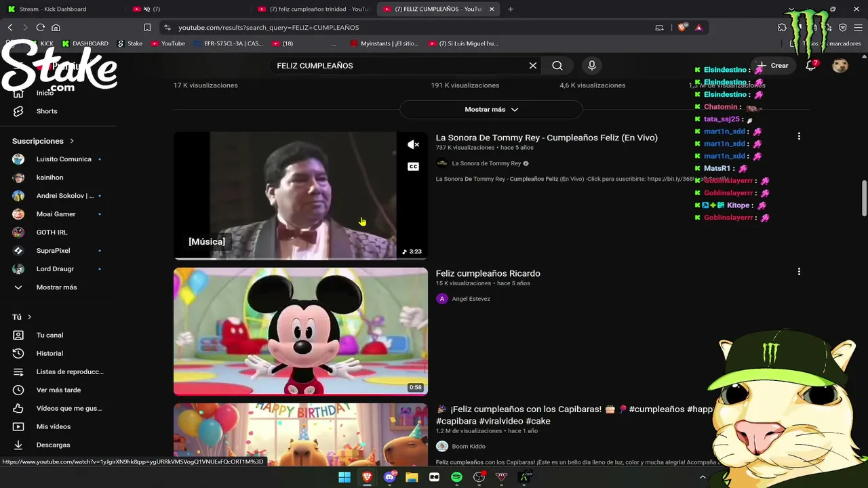This screenshot has height=488, width=868.
Task: Unmute the Tommy Rey video preview
Action: (x=413, y=144)
